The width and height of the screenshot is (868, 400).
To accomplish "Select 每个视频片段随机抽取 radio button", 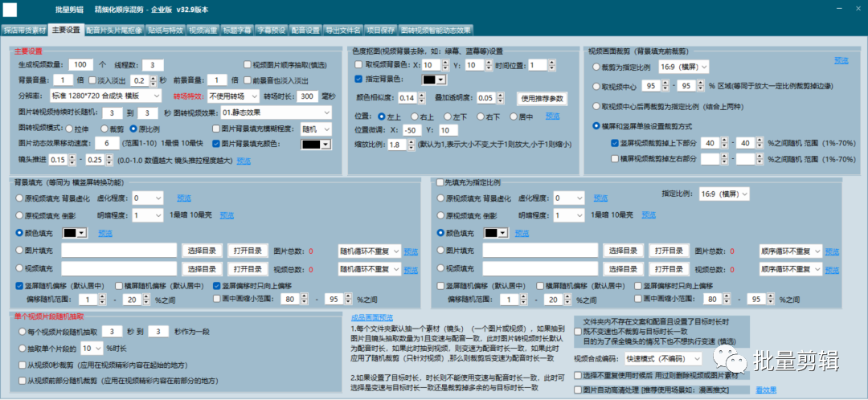I will click(x=23, y=332).
